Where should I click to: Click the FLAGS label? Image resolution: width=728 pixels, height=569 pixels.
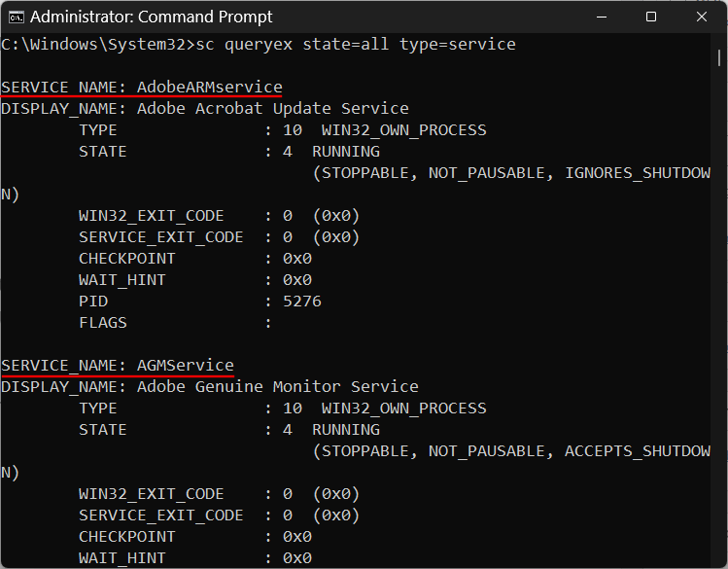pyautogui.click(x=103, y=323)
